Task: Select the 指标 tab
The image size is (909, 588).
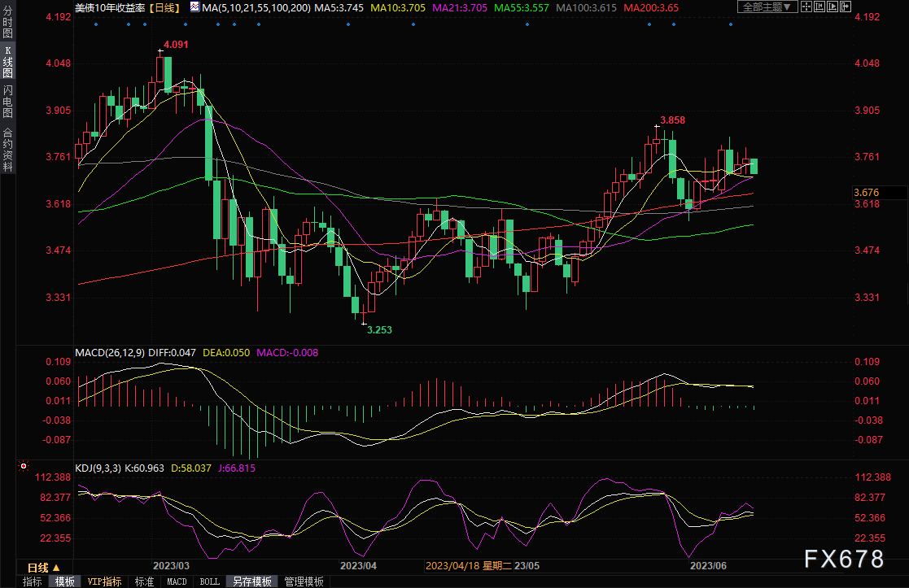Action: pyautogui.click(x=32, y=581)
